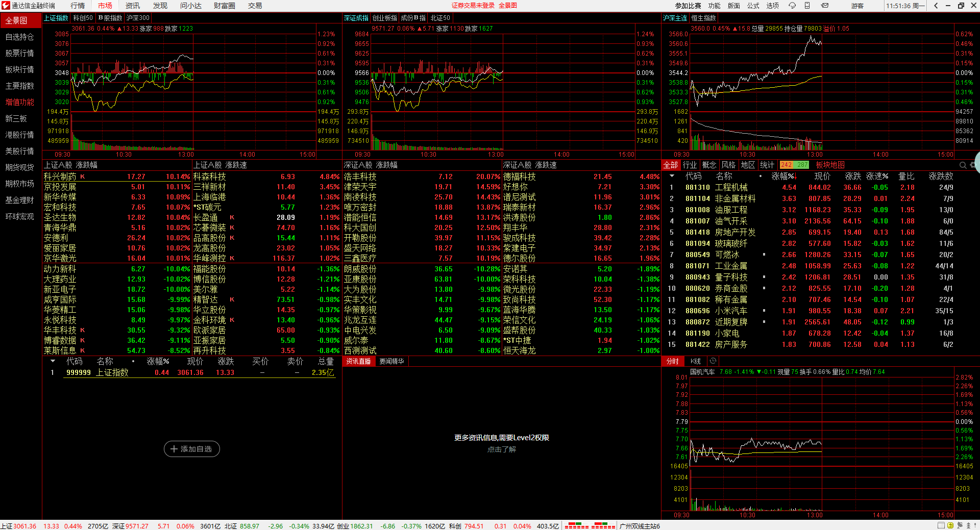980x530 pixels.
Task: Switch to K线 chart view
Action: point(695,361)
